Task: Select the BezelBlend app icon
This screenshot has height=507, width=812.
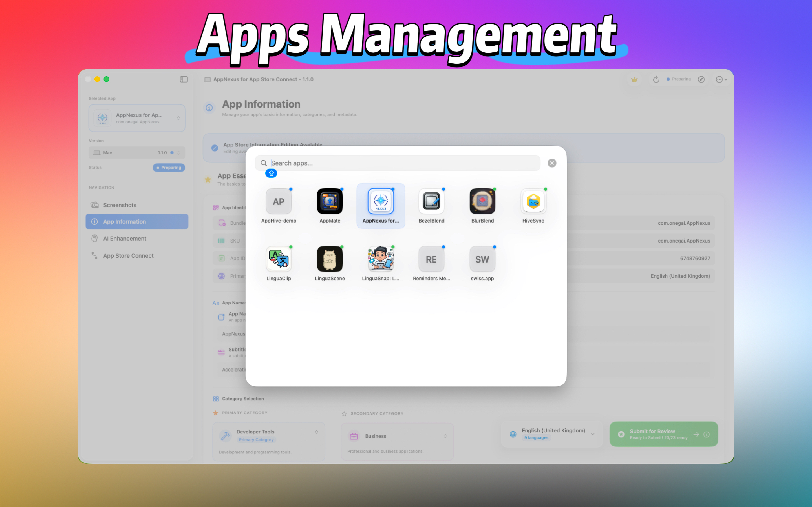Action: [431, 201]
